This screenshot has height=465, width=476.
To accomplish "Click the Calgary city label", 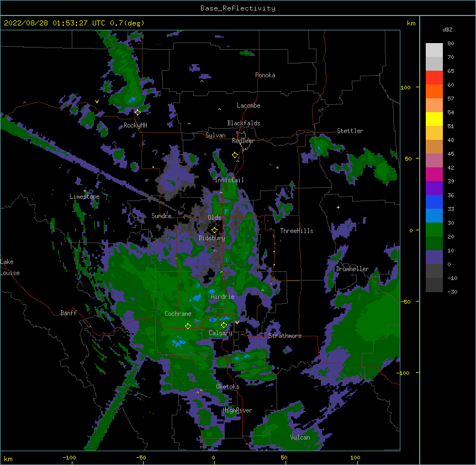I will [x=220, y=333].
